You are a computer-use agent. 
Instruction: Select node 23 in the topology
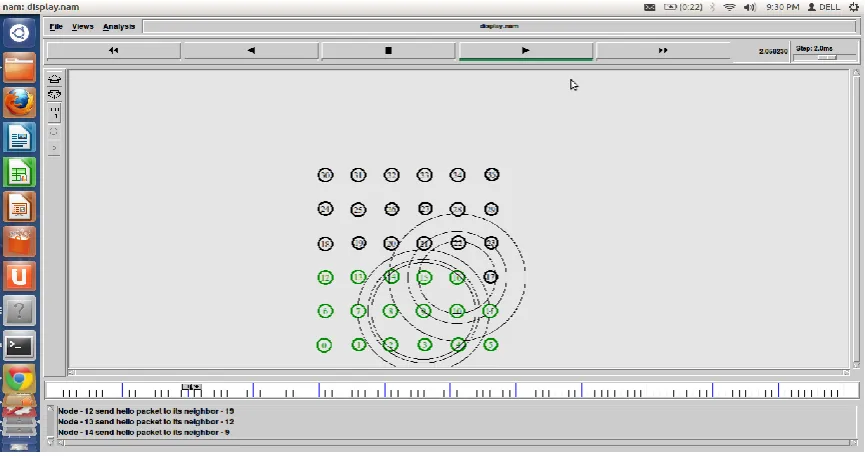491,243
